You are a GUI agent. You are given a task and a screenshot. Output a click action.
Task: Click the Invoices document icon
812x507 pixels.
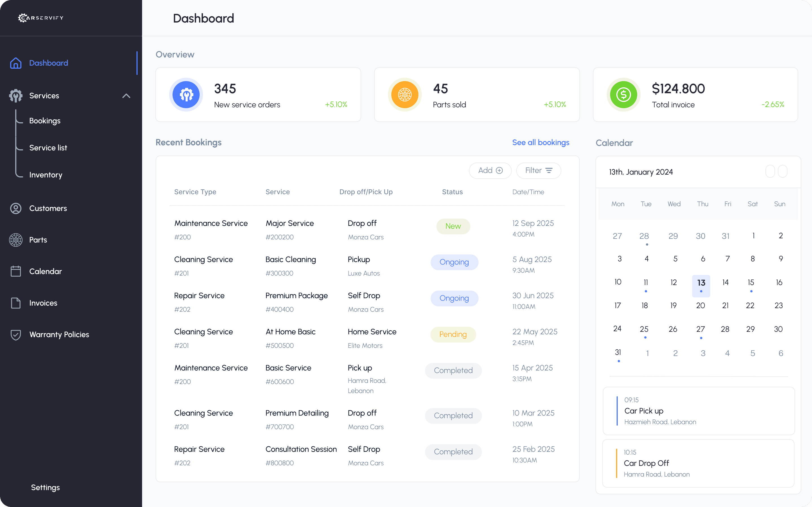point(16,303)
